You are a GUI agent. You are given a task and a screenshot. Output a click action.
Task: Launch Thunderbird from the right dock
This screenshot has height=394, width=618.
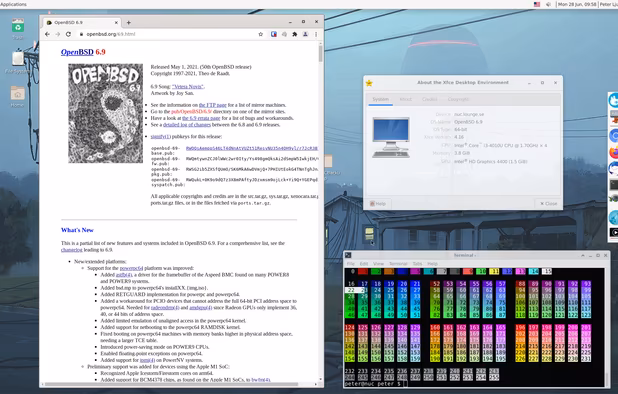[x=614, y=169]
